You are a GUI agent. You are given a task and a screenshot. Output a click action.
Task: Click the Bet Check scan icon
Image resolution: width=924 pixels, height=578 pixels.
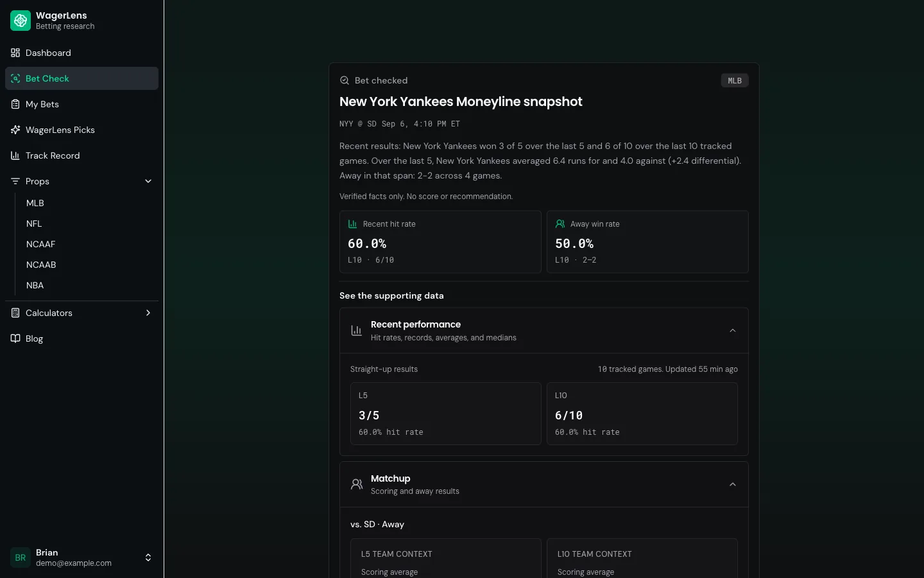15,78
